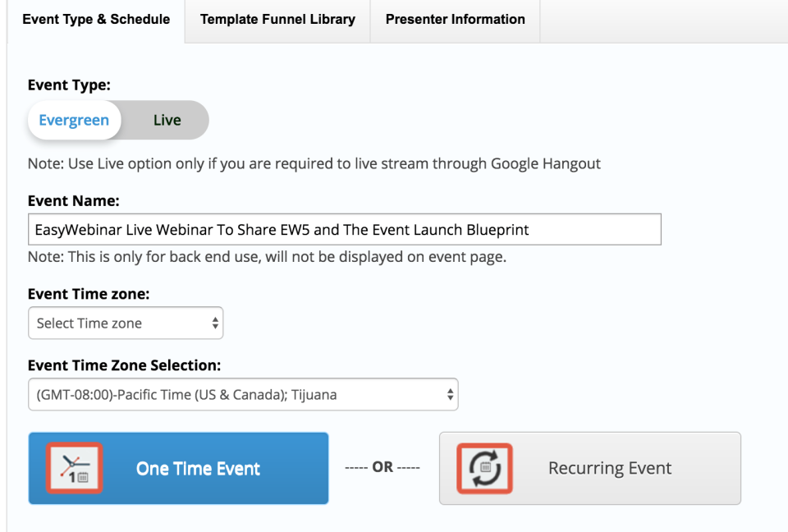The width and height of the screenshot is (788, 532).
Task: Select the Event Type & Schedule tab
Action: click(95, 19)
